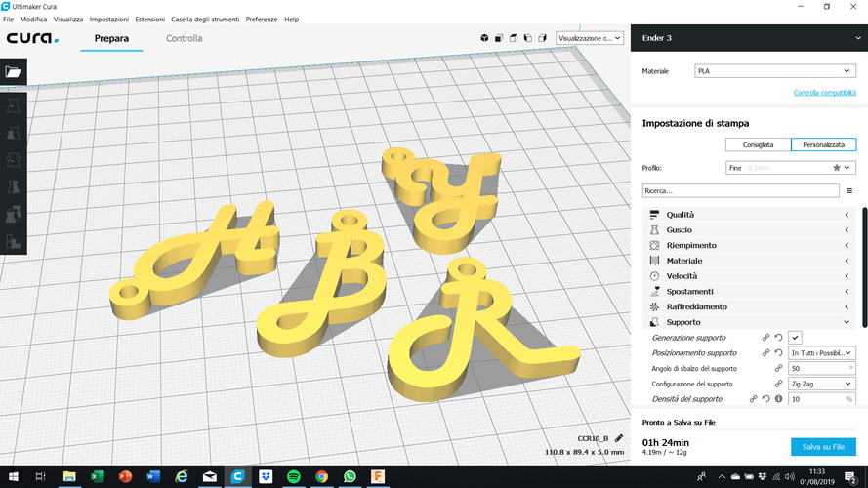The width and height of the screenshot is (868, 488).
Task: Open Spotify from the Windows taskbar
Action: [293, 476]
